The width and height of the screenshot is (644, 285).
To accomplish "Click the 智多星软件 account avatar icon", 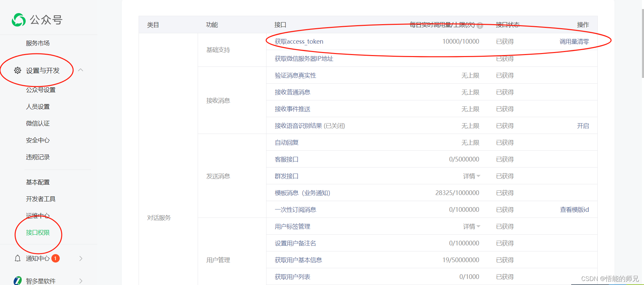I will 18,281.
